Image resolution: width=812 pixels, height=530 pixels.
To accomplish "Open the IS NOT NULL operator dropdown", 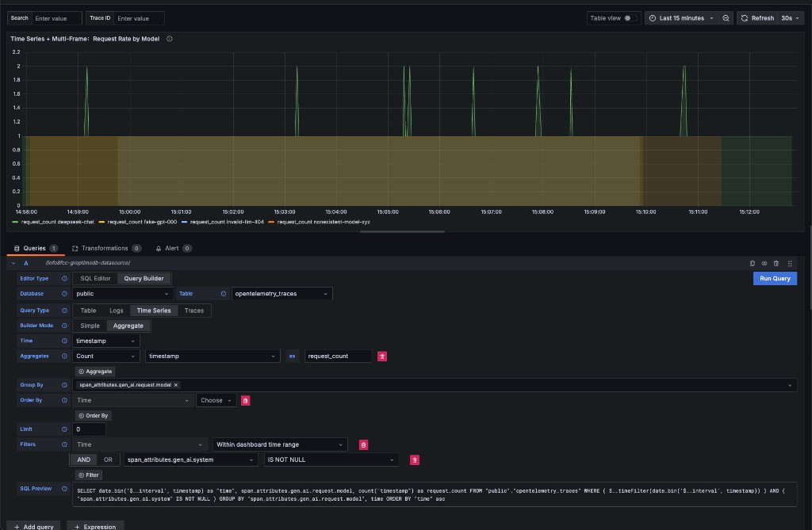I will (x=331, y=459).
